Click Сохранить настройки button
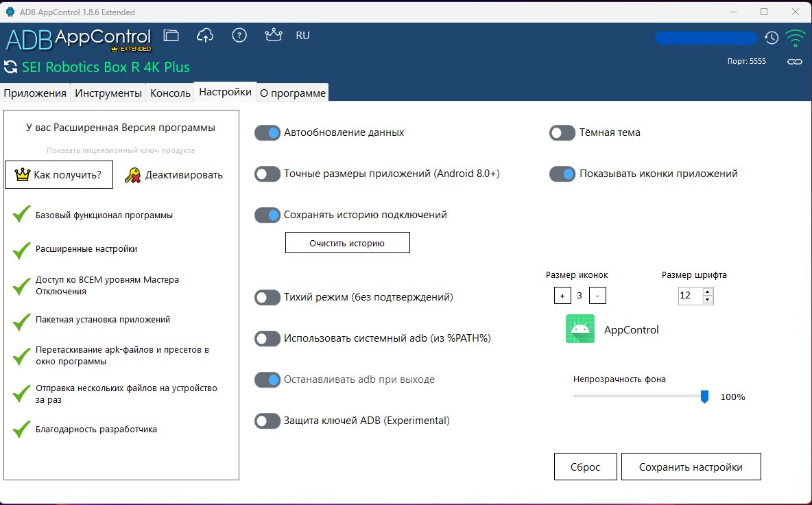Screen dimensions: 812x505 691,467
